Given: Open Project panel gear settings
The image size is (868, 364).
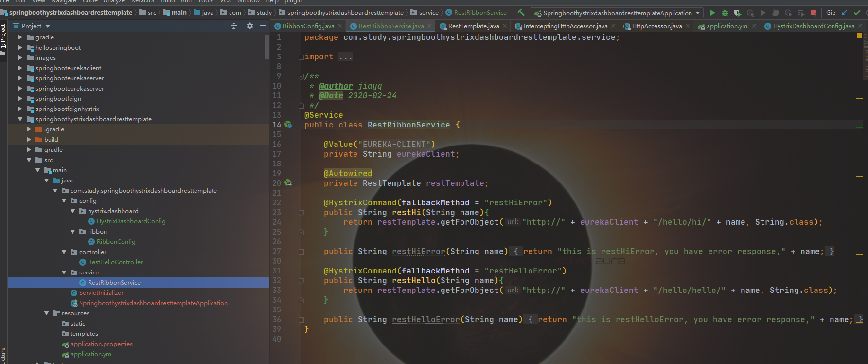Looking at the screenshot, I should 249,26.
